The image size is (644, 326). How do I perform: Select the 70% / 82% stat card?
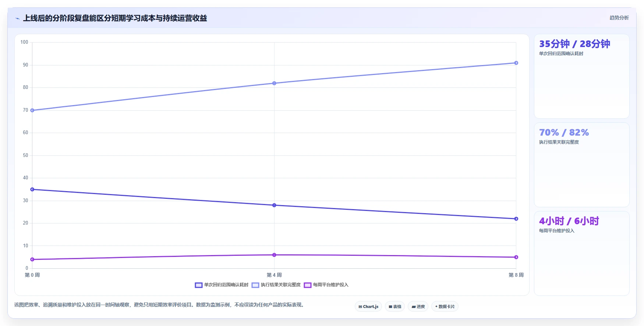(x=582, y=165)
